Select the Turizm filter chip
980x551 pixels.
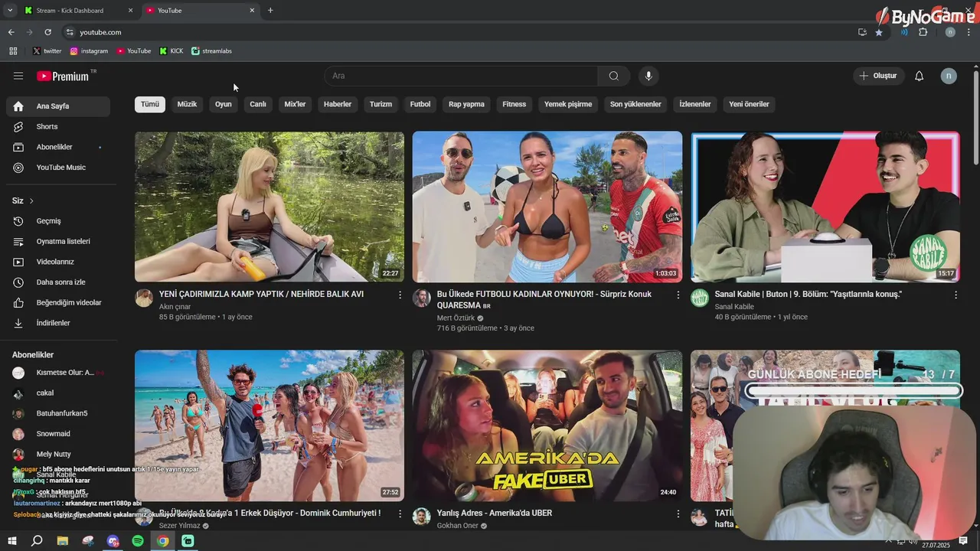click(x=381, y=104)
